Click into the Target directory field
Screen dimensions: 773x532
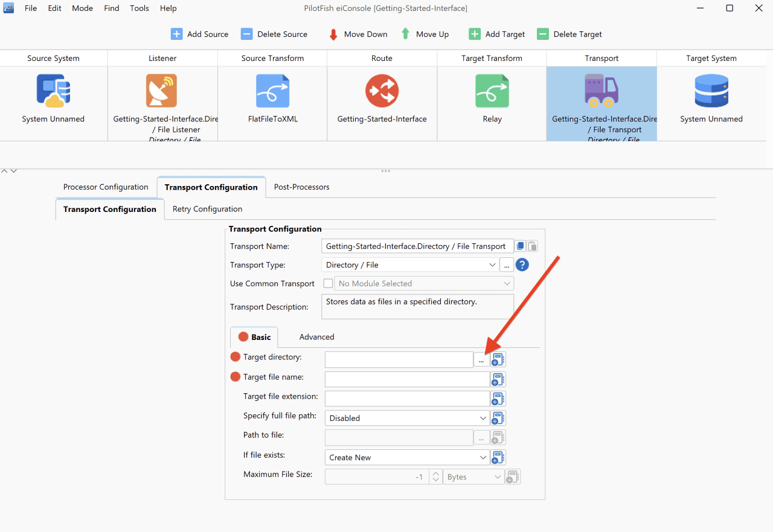pyautogui.click(x=399, y=359)
